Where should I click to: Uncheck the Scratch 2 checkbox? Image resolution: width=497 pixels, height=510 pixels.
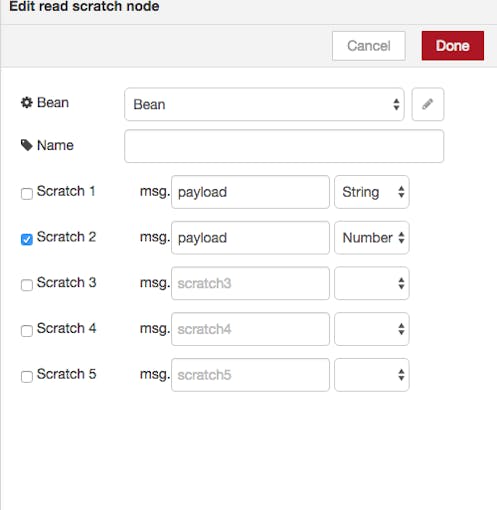[27, 239]
